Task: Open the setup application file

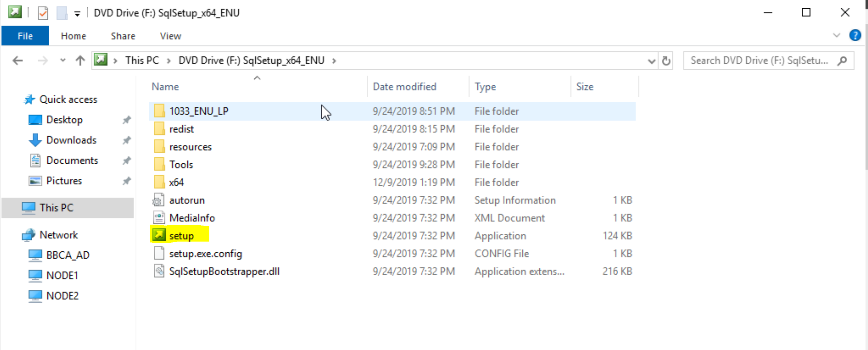Action: 181,236
